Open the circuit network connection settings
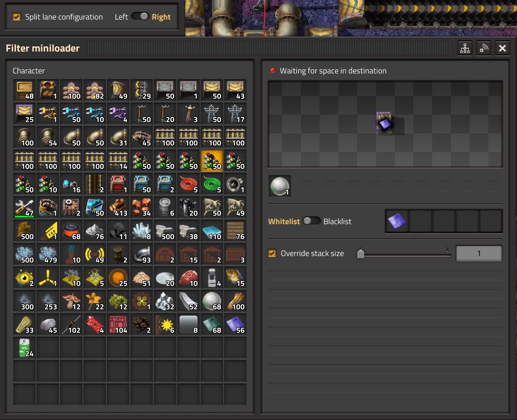Viewport: 517px width, 420px height. pyautogui.click(x=465, y=48)
